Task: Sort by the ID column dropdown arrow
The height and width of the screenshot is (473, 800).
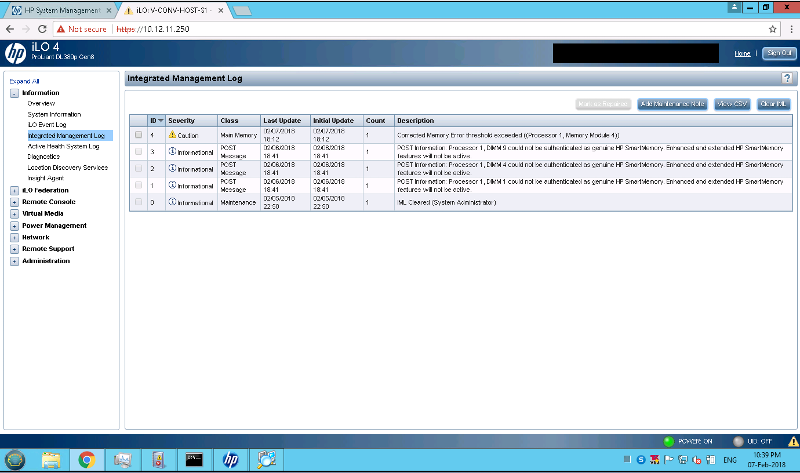Action: (x=161, y=121)
